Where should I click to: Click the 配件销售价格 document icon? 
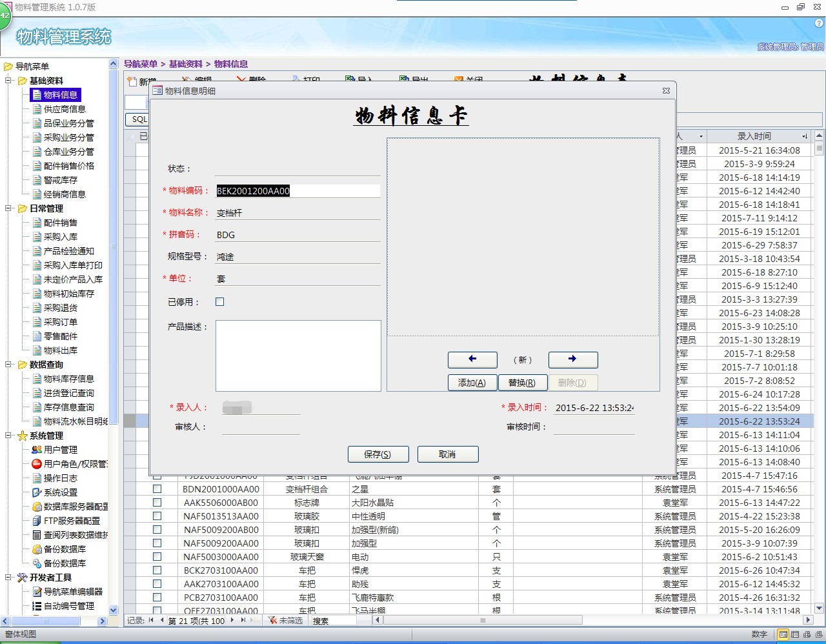37,166
